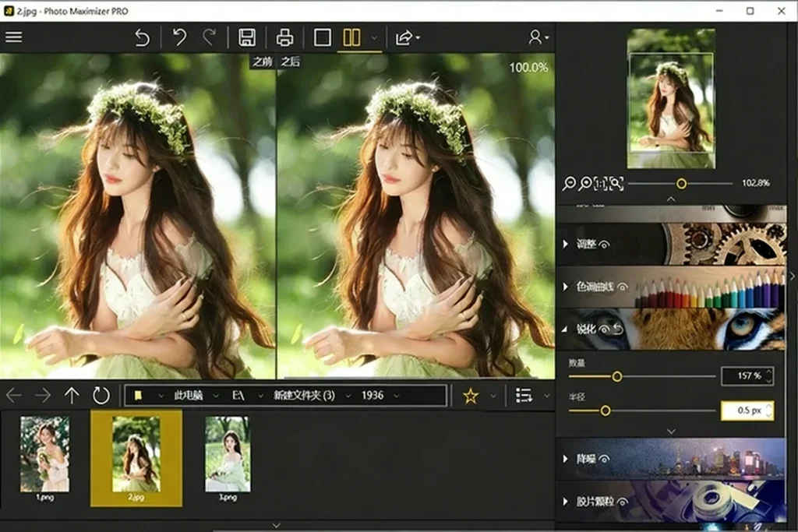Reset the 锐化 sharpen settings
Image resolution: width=798 pixels, height=532 pixels.
[x=618, y=329]
